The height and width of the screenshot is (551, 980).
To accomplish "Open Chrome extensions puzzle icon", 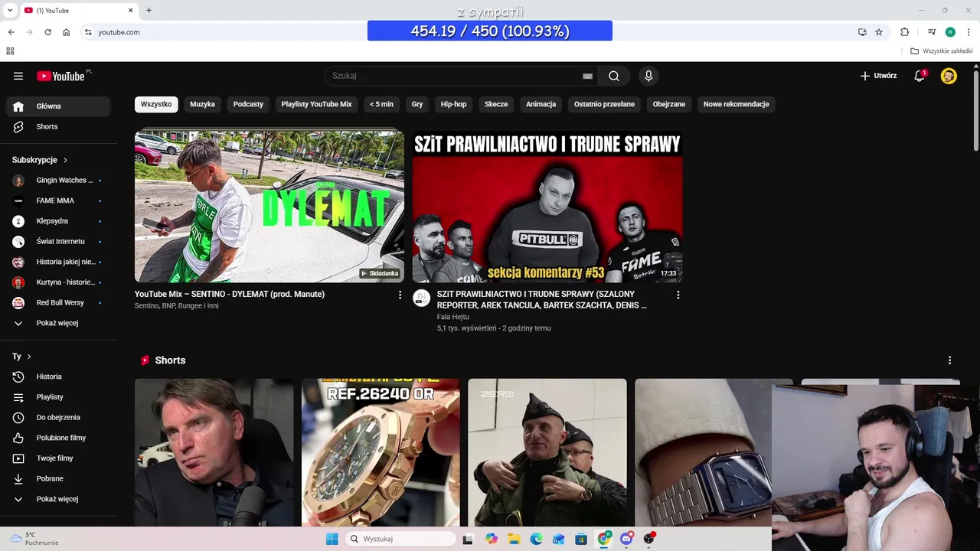I will [904, 32].
